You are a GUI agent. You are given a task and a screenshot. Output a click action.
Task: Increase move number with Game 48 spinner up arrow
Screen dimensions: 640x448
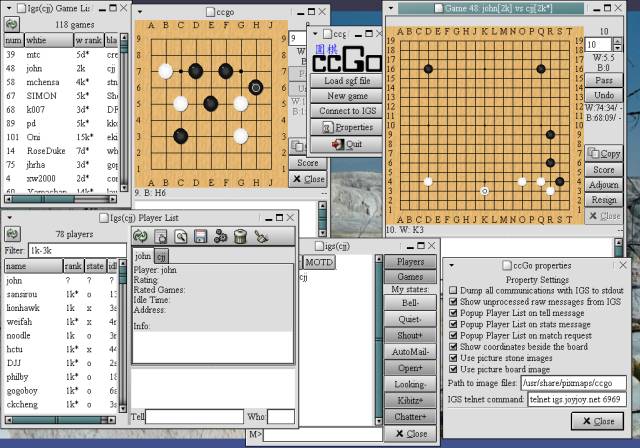tap(618, 41)
